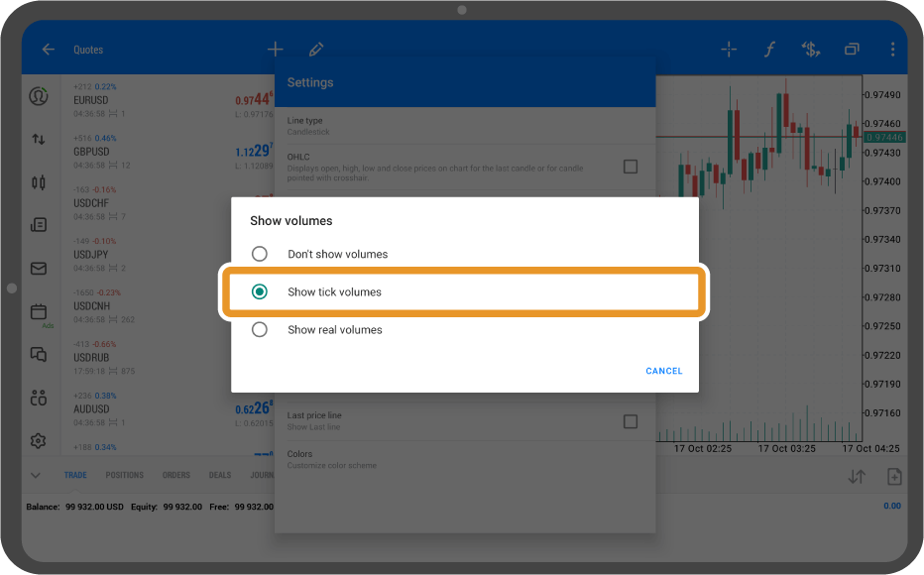Open the news sidebar icon
The width and height of the screenshot is (924, 575).
click(x=39, y=225)
